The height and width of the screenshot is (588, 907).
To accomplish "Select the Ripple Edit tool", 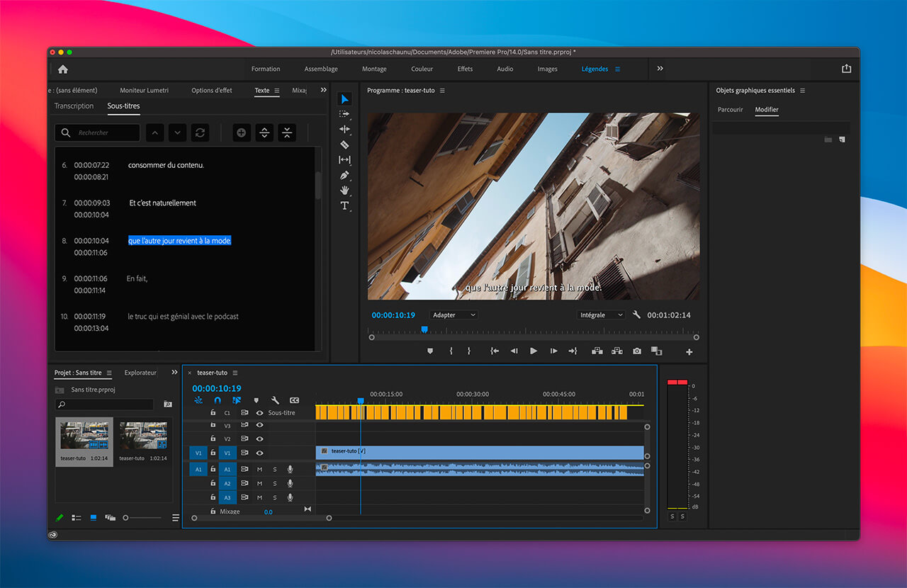I will (x=344, y=129).
